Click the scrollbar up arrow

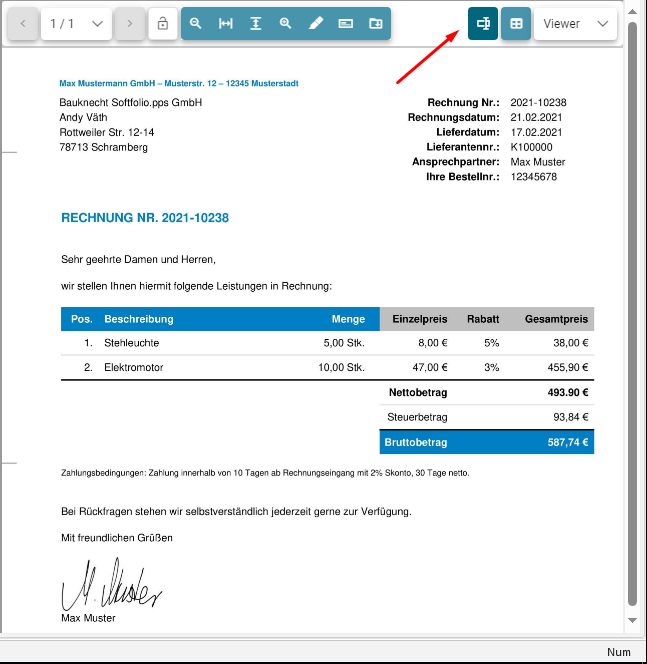click(632, 10)
